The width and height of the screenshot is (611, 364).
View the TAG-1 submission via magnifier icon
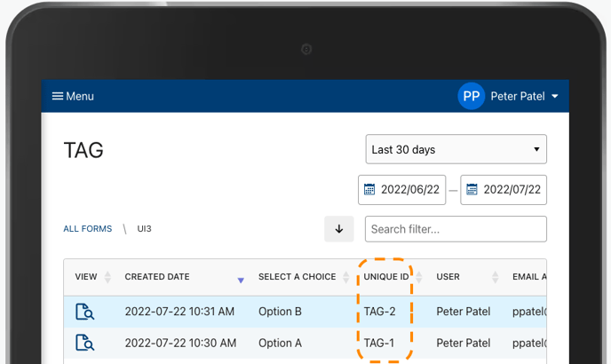tap(84, 343)
